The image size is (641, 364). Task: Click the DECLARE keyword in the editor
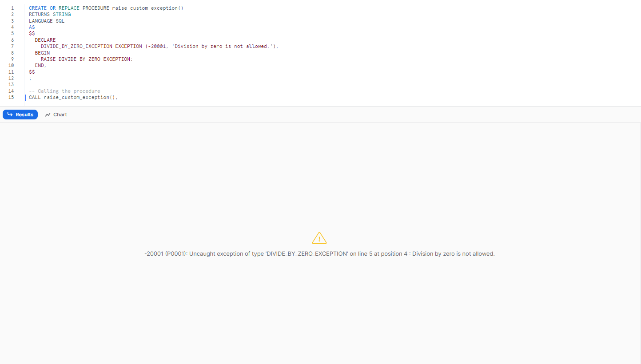[x=45, y=40]
